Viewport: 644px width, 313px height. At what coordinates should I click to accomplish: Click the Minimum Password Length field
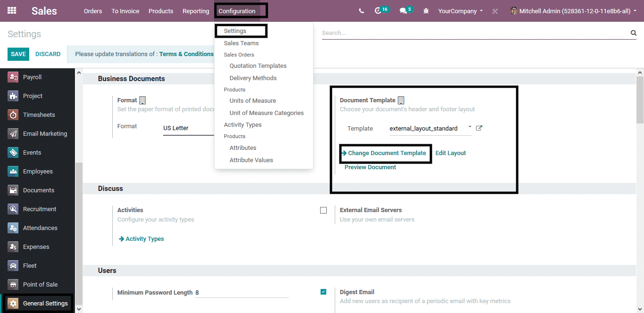pyautogui.click(x=241, y=293)
